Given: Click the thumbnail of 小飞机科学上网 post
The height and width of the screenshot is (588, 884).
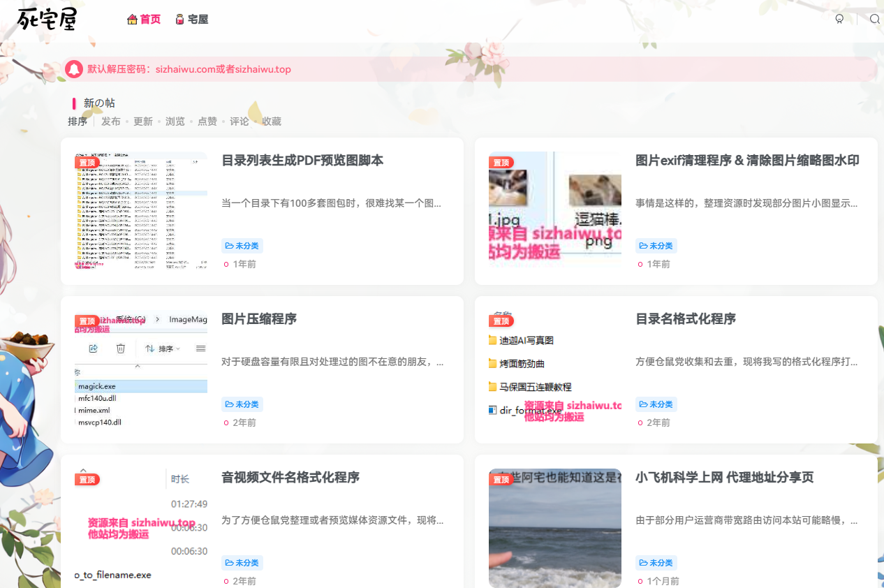Looking at the screenshot, I should (555, 528).
